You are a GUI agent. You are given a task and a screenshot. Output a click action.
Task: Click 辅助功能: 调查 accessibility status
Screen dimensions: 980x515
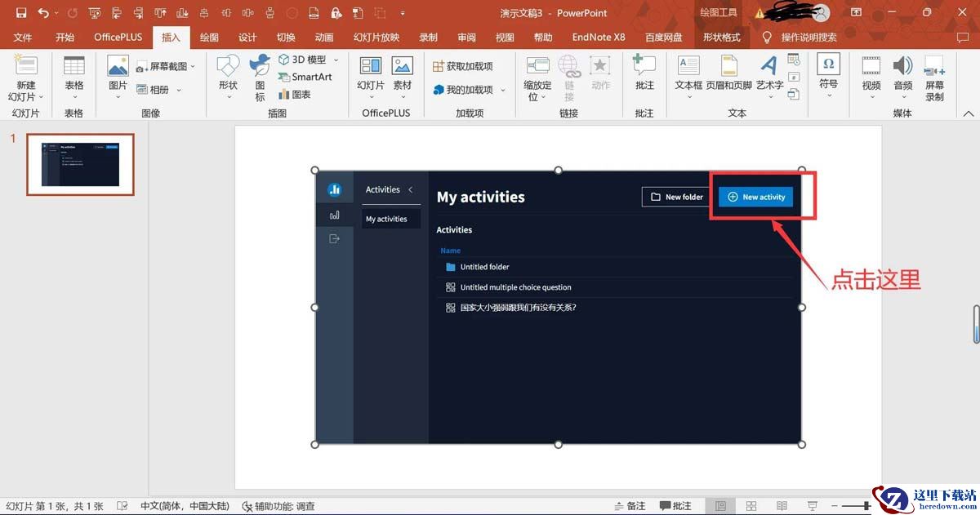pos(278,506)
